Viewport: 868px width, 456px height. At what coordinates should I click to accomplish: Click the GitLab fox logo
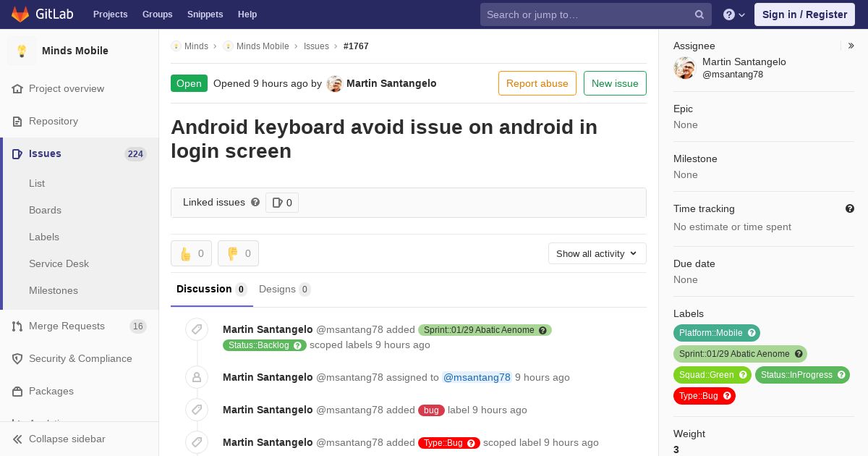[20, 14]
